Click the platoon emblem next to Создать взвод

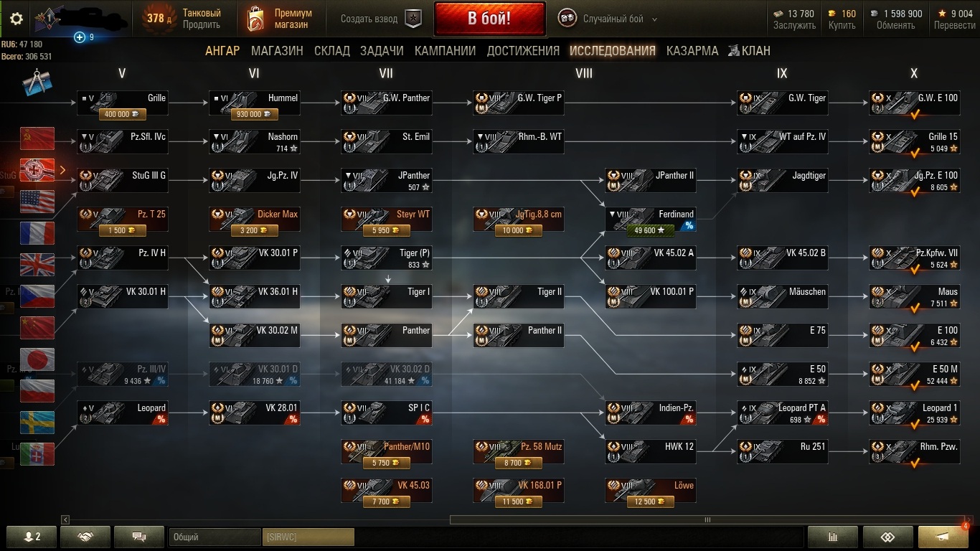coord(413,19)
